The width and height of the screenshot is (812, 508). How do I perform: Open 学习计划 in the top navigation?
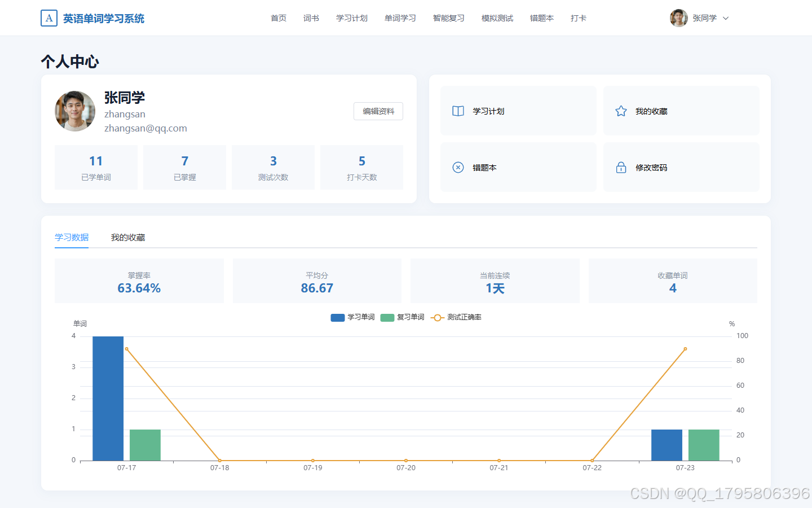352,18
